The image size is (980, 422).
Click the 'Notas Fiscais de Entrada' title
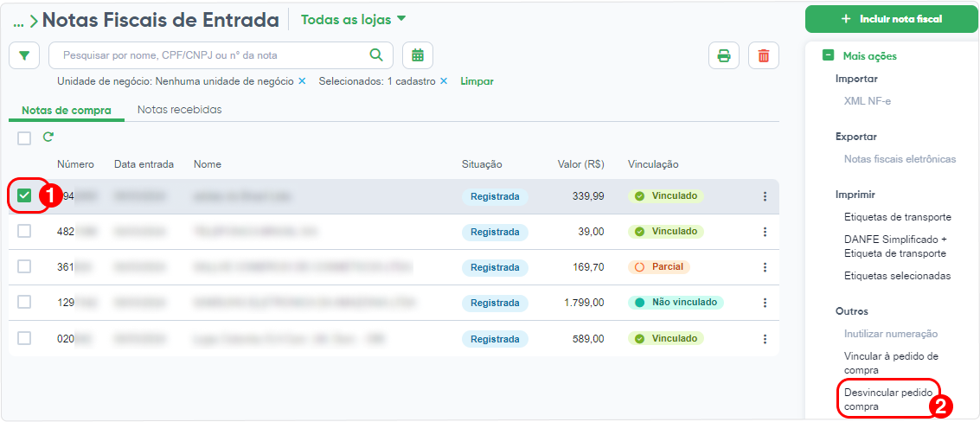click(161, 20)
